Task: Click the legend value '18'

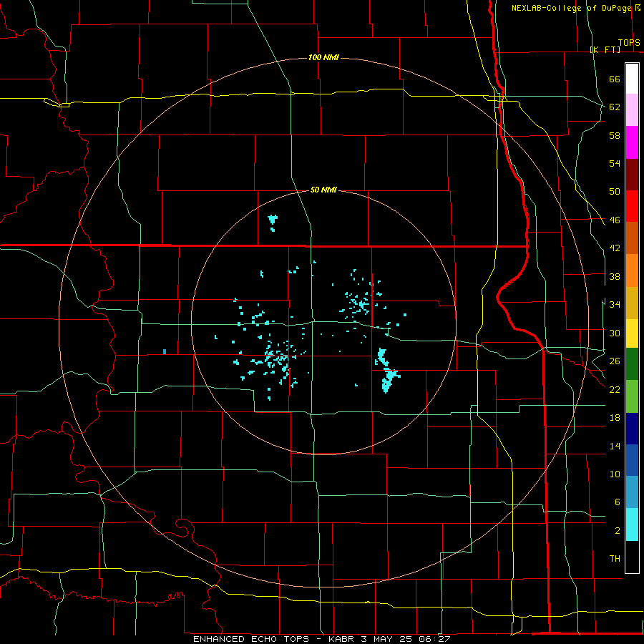Action: click(x=615, y=418)
